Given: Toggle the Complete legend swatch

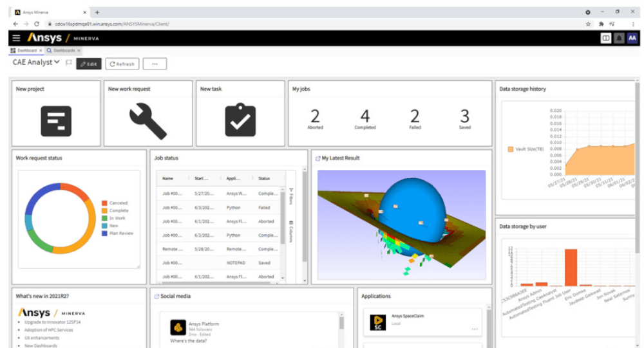Looking at the screenshot, I should tap(104, 210).
